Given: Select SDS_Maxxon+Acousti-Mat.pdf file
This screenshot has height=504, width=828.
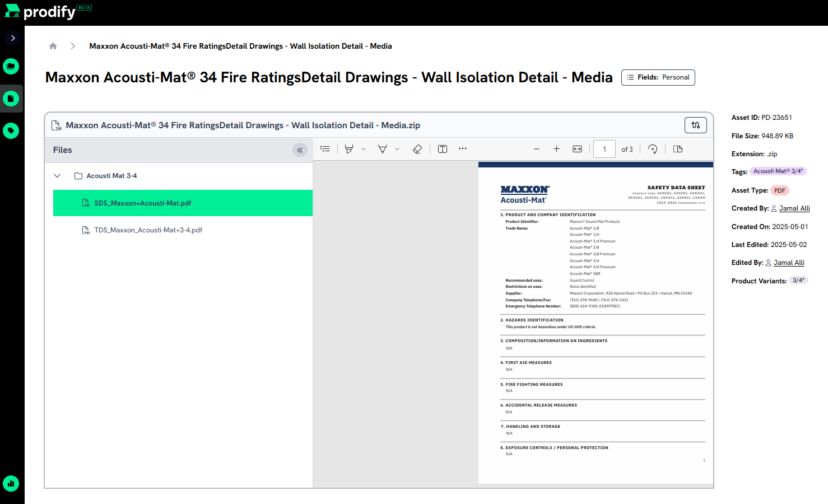Looking at the screenshot, I should click(x=183, y=203).
